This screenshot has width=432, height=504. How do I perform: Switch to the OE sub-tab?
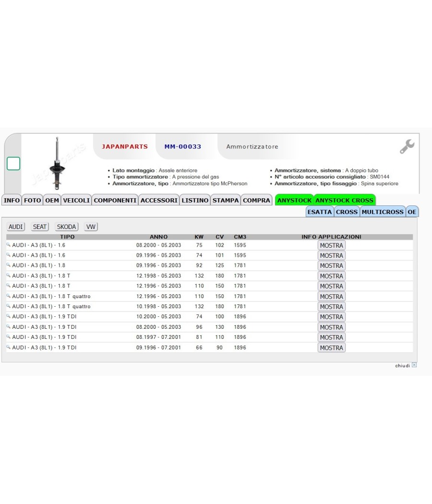coord(412,212)
